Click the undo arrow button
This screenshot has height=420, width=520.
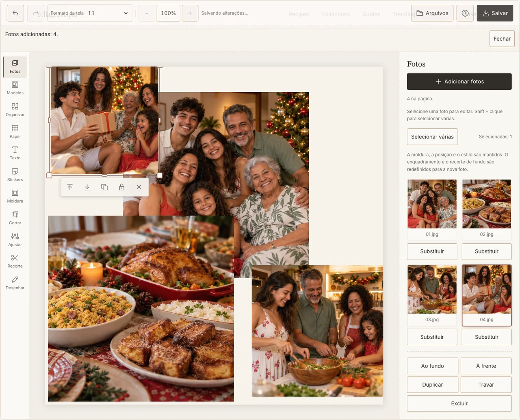click(x=15, y=13)
